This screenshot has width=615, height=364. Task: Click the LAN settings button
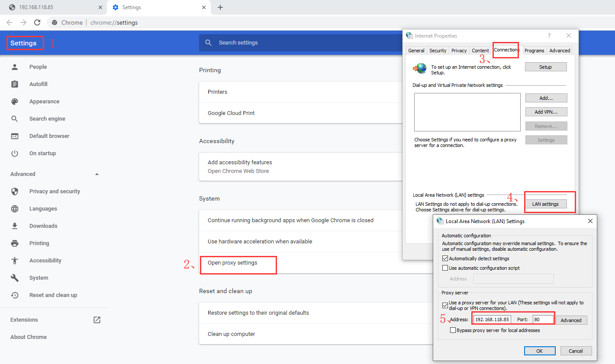[x=545, y=204]
